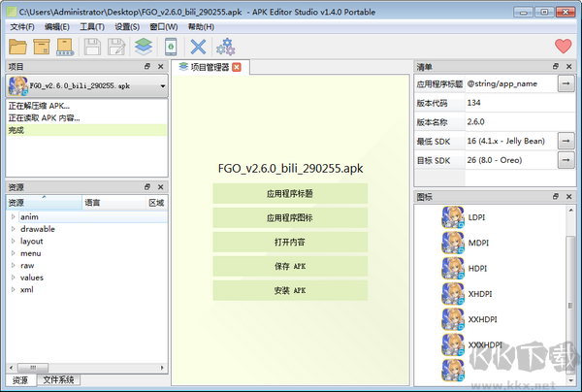Screen dimensions: 582x392
Task: Open APK with the folder toolbar icon
Action: pos(17,47)
